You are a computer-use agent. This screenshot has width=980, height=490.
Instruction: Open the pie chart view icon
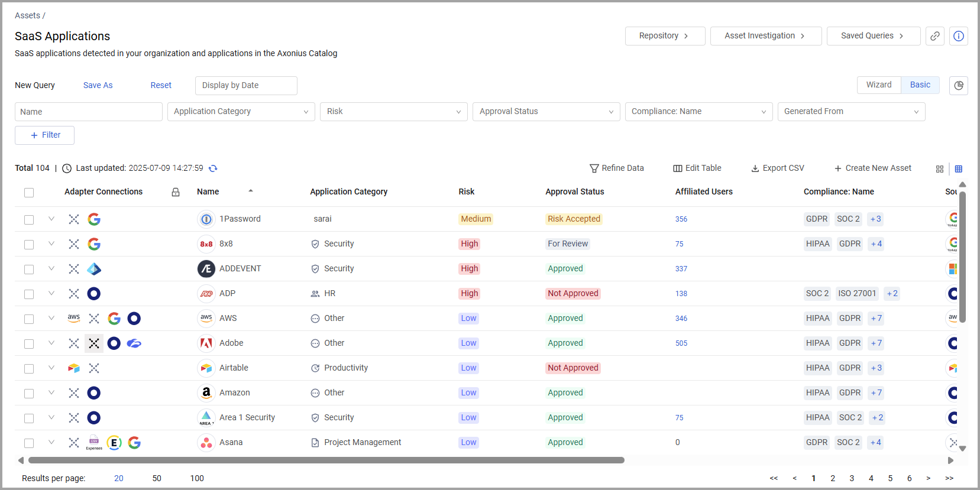point(959,86)
